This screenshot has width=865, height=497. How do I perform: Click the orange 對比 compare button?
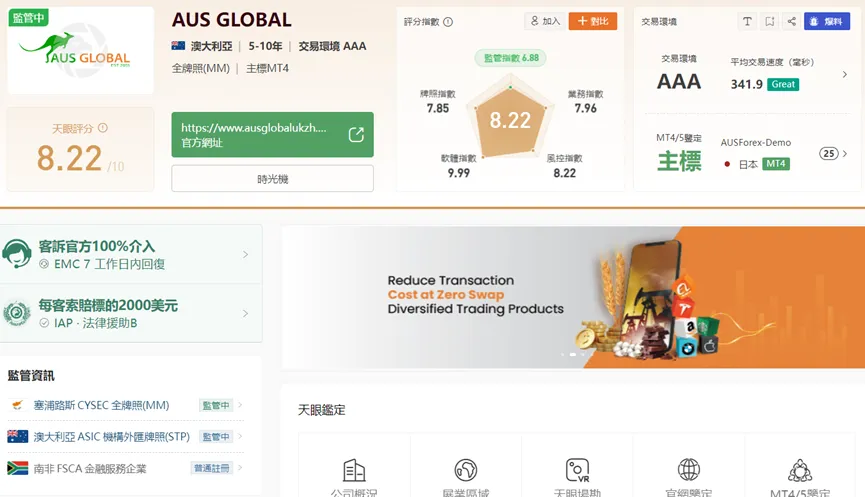point(592,21)
